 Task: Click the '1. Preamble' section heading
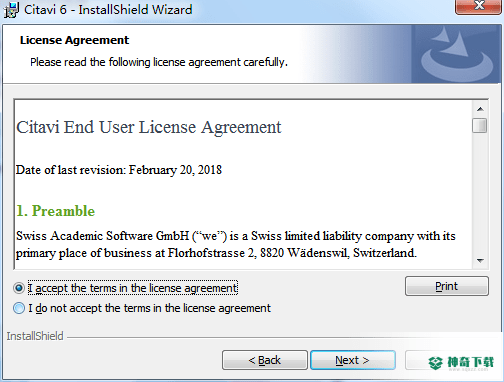pyautogui.click(x=56, y=211)
